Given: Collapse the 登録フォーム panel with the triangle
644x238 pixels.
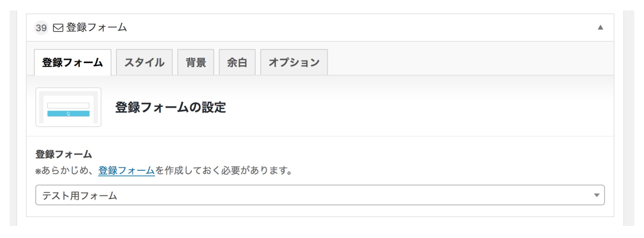Looking at the screenshot, I should (600, 28).
